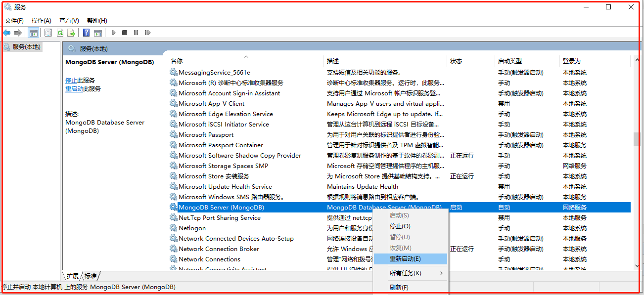644x295 pixels.
Task: Click gear icon of MessagingService_5661e
Action: pos(174,72)
